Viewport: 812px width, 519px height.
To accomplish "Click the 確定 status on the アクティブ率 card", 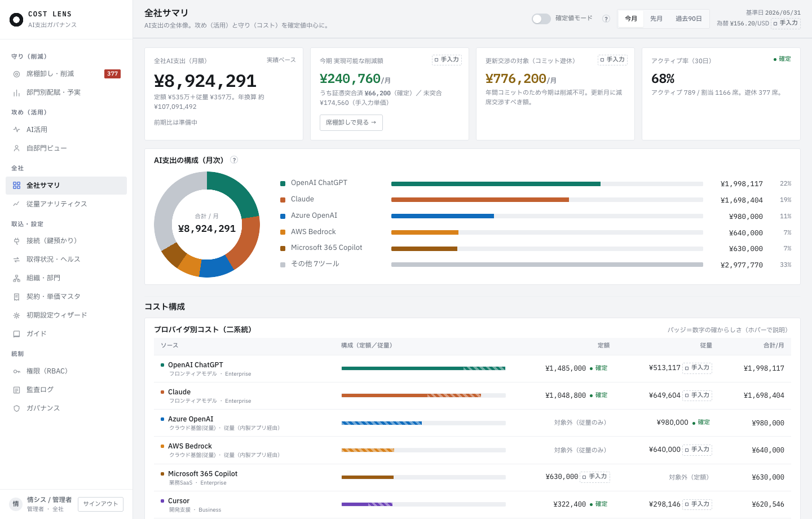I will (x=782, y=59).
